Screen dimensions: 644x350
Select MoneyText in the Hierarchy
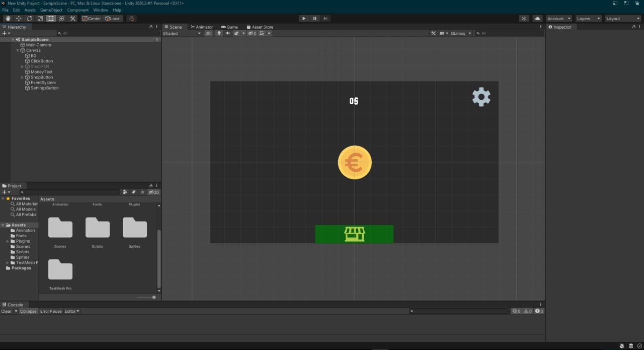(41, 72)
